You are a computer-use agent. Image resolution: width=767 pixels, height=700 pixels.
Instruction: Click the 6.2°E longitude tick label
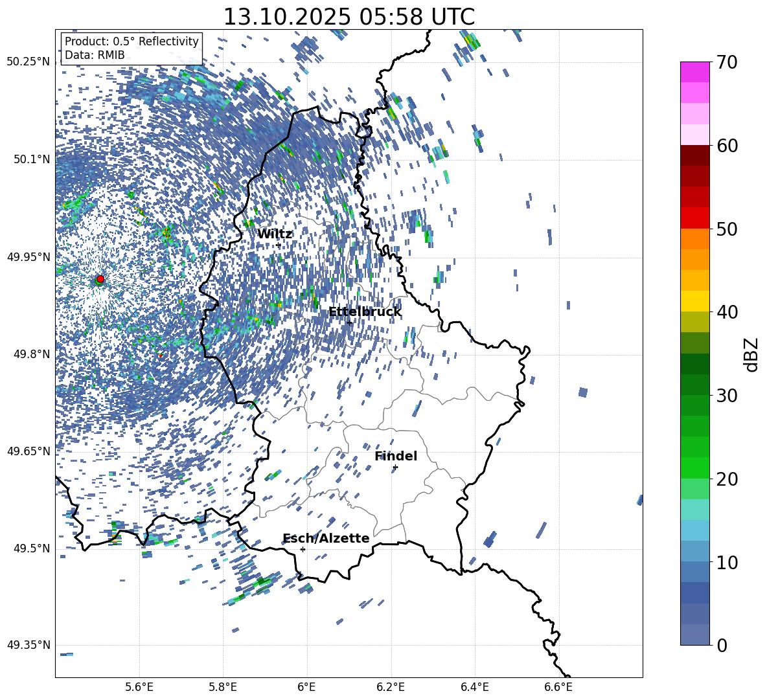pyautogui.click(x=391, y=688)
